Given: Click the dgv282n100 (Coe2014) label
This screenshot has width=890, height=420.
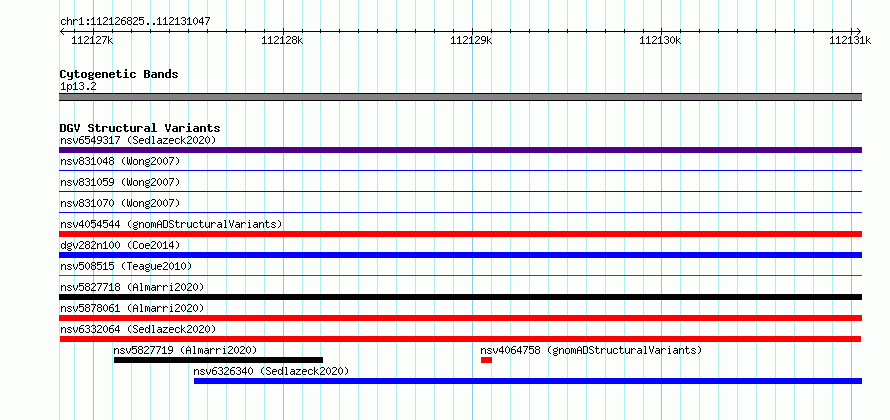Looking at the screenshot, I should [120, 245].
